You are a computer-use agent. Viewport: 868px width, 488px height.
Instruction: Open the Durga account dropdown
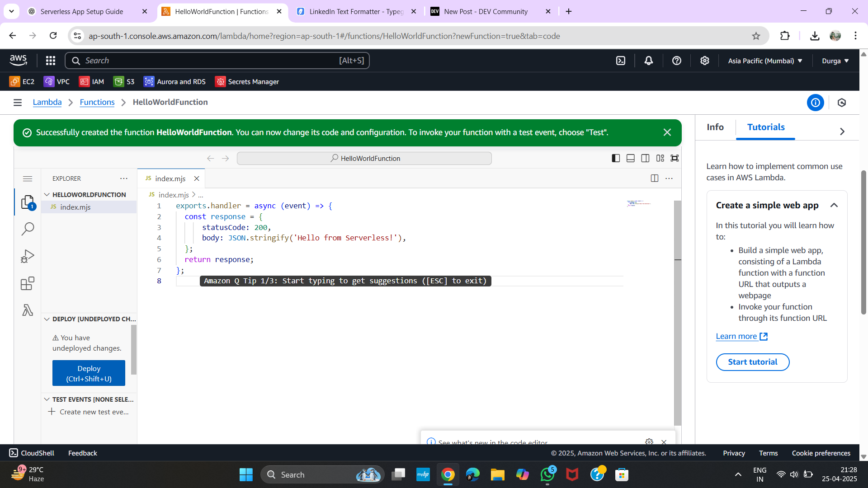click(x=835, y=61)
